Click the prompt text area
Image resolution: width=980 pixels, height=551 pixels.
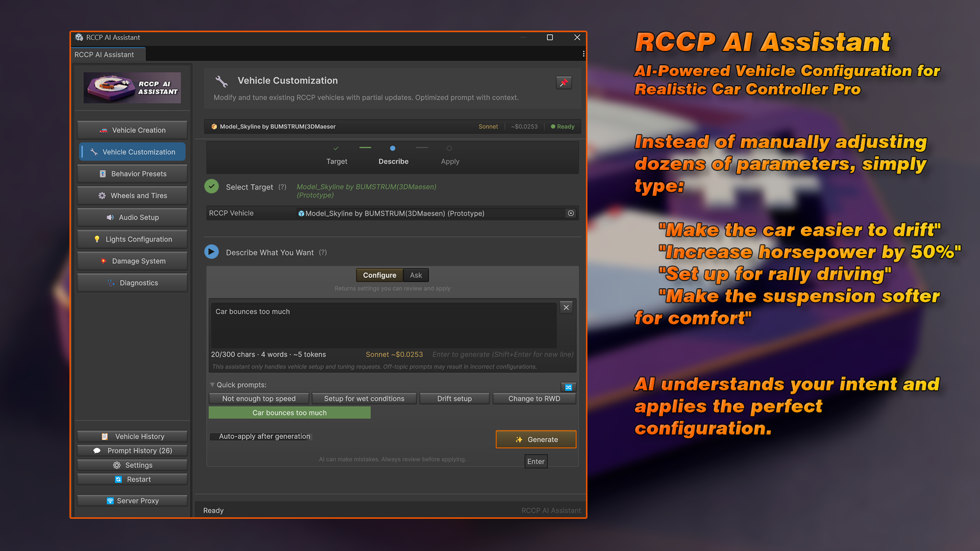(383, 325)
